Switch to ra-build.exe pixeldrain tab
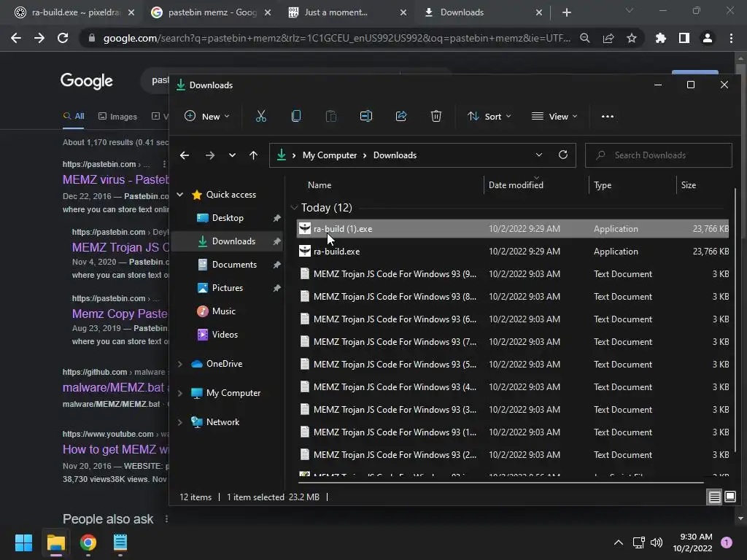747x560 pixels. coord(74,12)
